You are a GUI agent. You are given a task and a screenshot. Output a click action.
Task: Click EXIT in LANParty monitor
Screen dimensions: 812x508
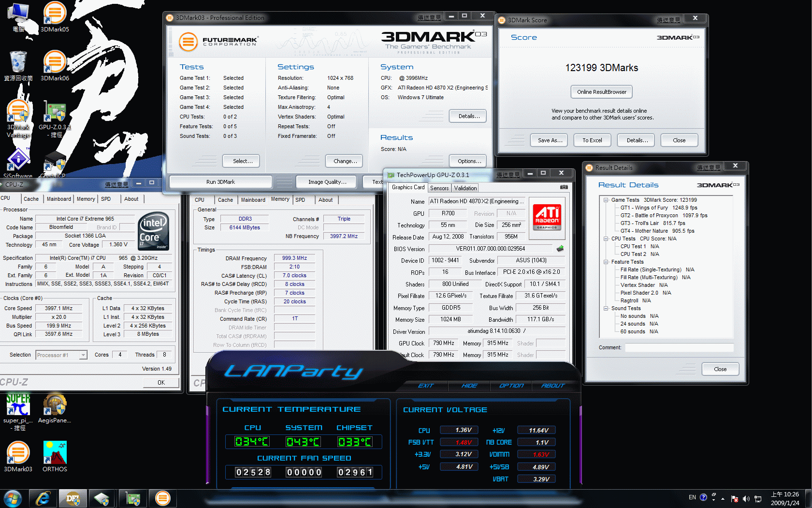[x=425, y=386]
